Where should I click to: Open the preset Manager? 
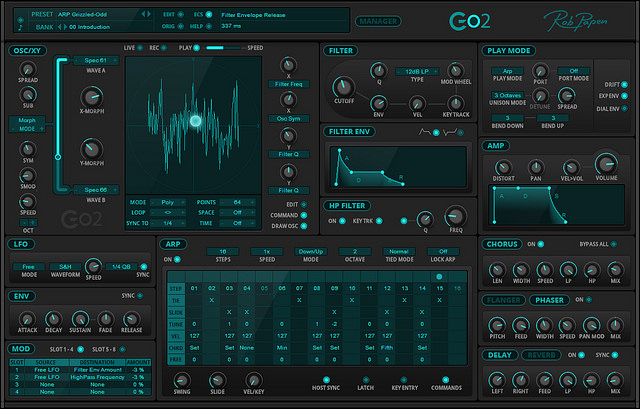point(378,21)
